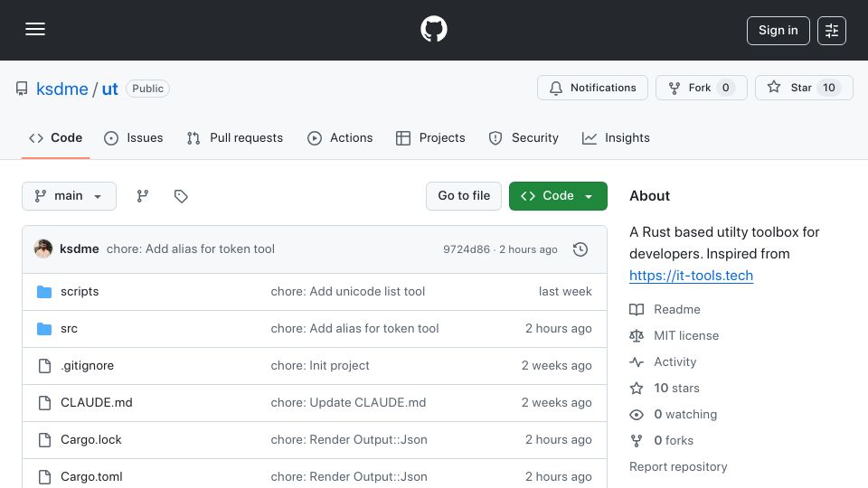
Task: Open ksdme avatar in commit header
Action: tap(43, 249)
